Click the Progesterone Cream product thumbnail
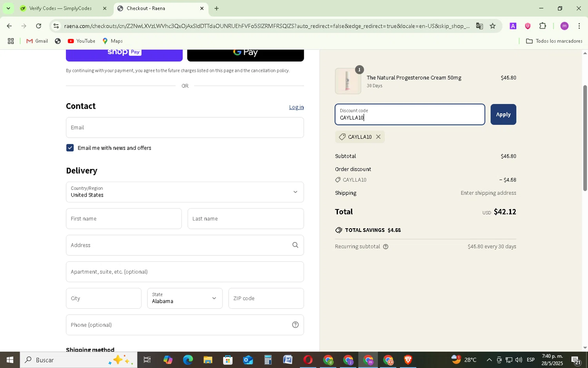 [348, 81]
